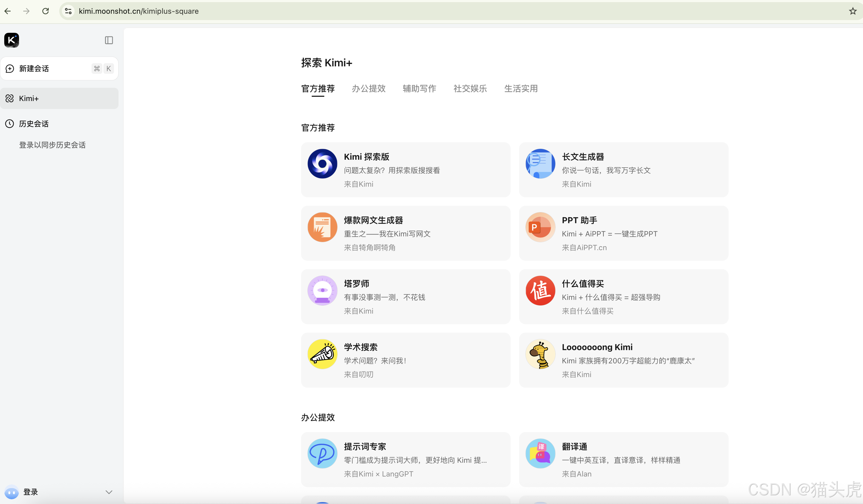863x504 pixels.
Task: Open the 学术搜索 megaphone icon
Action: (322, 354)
